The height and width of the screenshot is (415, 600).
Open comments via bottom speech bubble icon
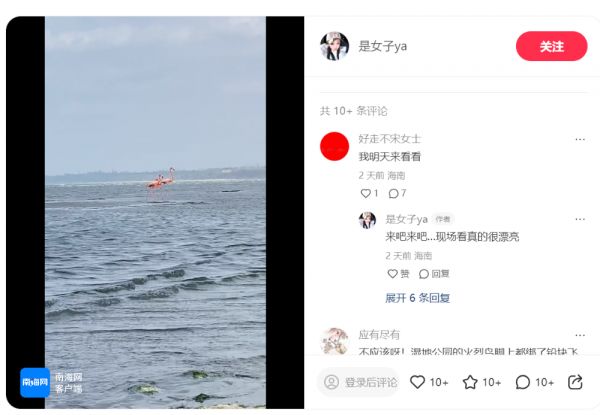pos(523,382)
